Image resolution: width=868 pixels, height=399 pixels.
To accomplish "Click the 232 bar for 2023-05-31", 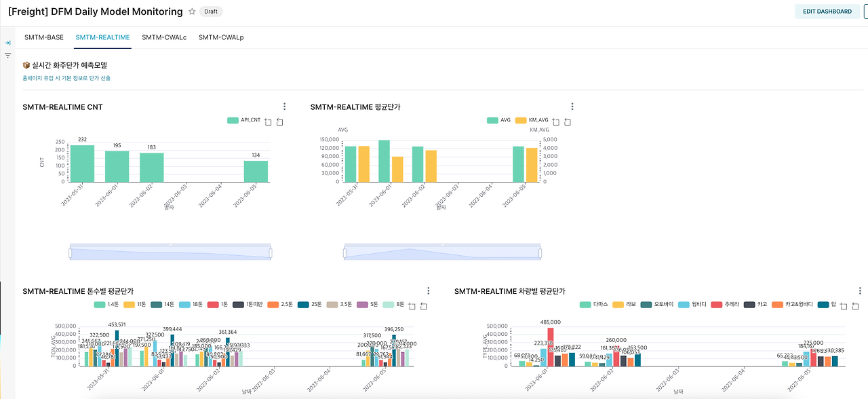I will 83,164.
